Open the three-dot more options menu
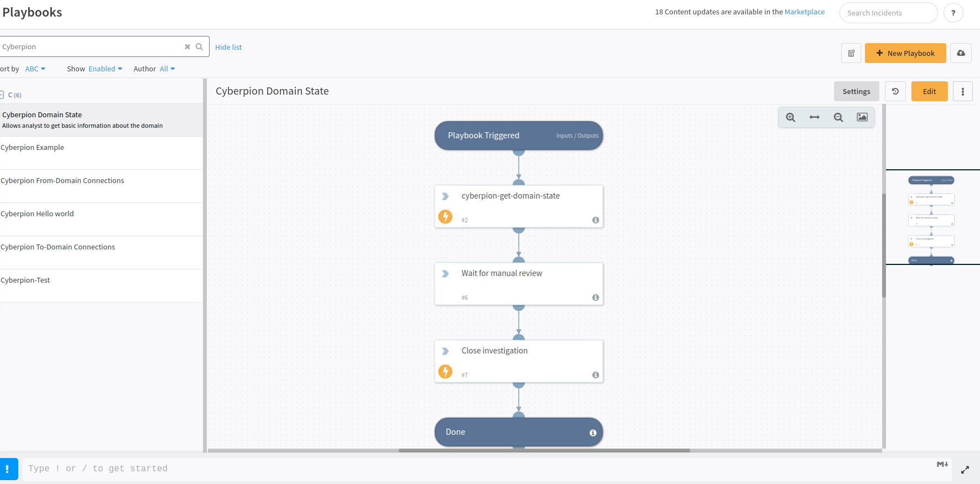Screen dimensions: 980x484 click(962, 92)
